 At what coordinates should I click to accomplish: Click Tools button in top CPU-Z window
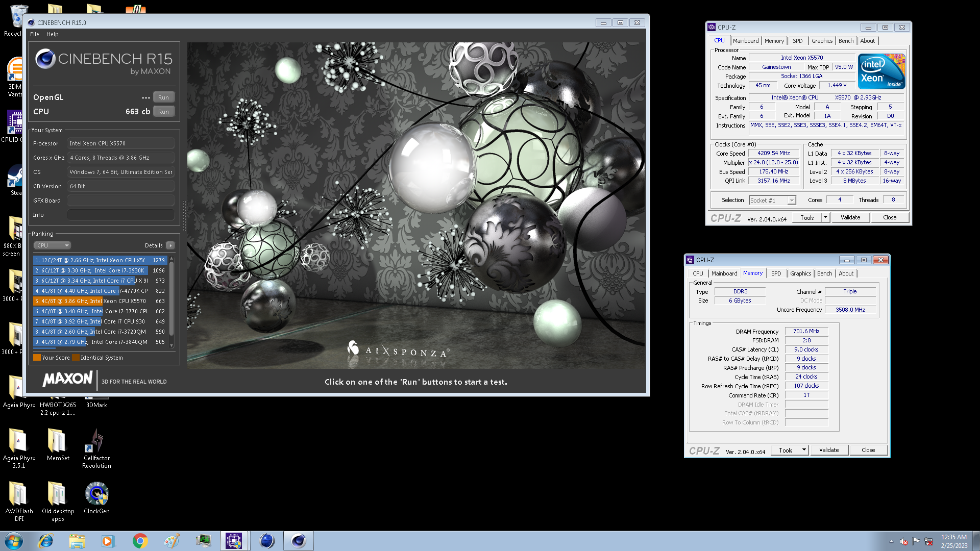[x=807, y=218]
